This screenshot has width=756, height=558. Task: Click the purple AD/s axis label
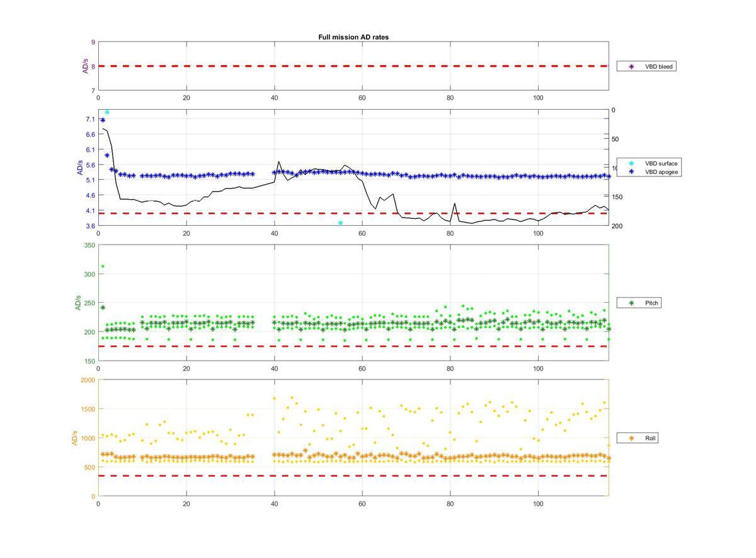coord(86,66)
